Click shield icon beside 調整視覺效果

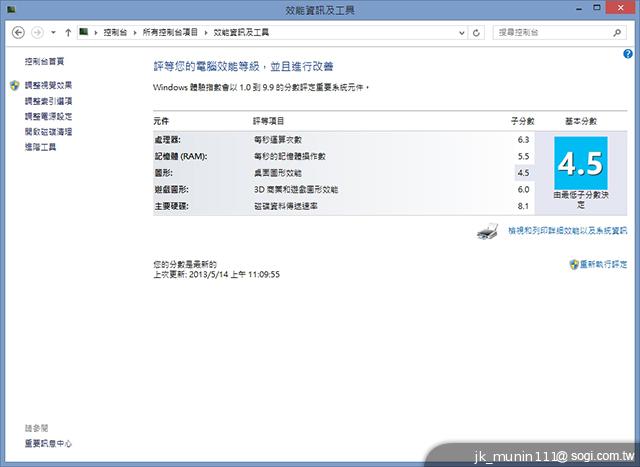pyautogui.click(x=15, y=85)
